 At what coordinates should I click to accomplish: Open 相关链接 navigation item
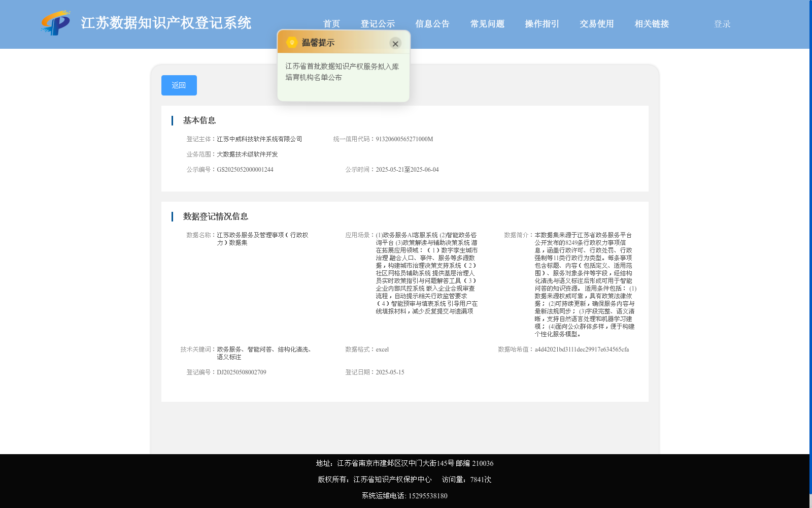point(652,24)
